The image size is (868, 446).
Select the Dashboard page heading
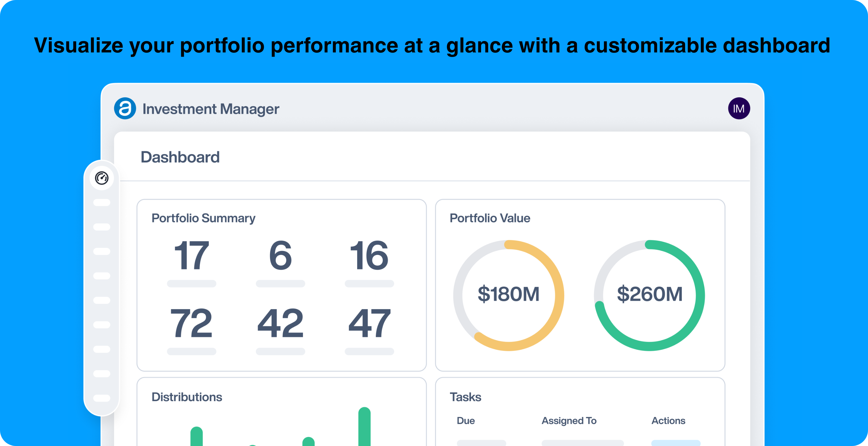pos(180,157)
